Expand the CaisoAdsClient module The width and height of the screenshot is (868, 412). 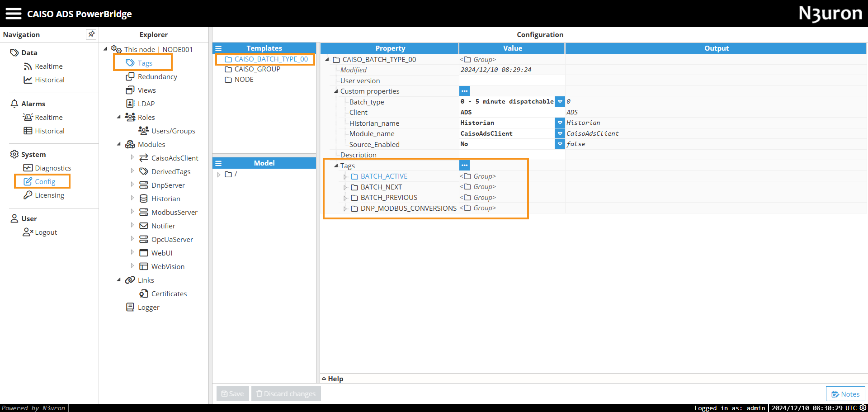(x=132, y=157)
